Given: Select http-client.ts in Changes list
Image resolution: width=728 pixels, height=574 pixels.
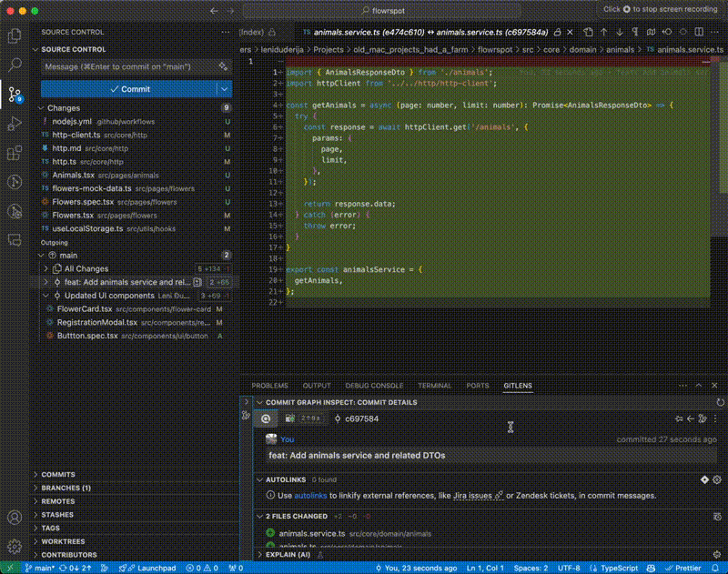Looking at the screenshot, I should (76, 135).
